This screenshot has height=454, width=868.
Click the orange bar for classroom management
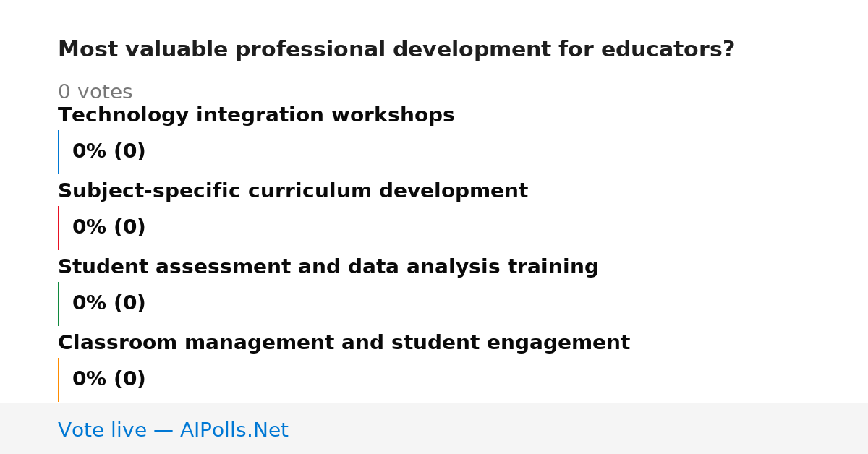pos(58,380)
